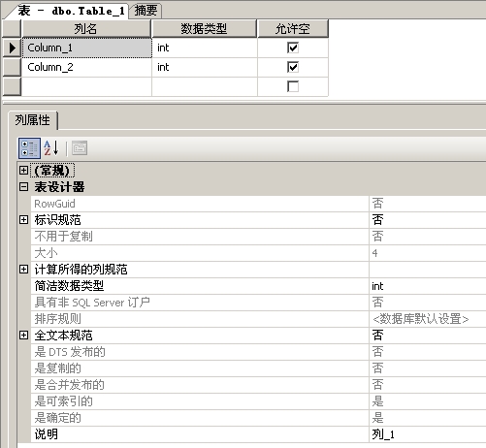Screen dimensions: 486x448
Task: Select the 表 - dbo.Table_1 tab
Action: pos(71,11)
